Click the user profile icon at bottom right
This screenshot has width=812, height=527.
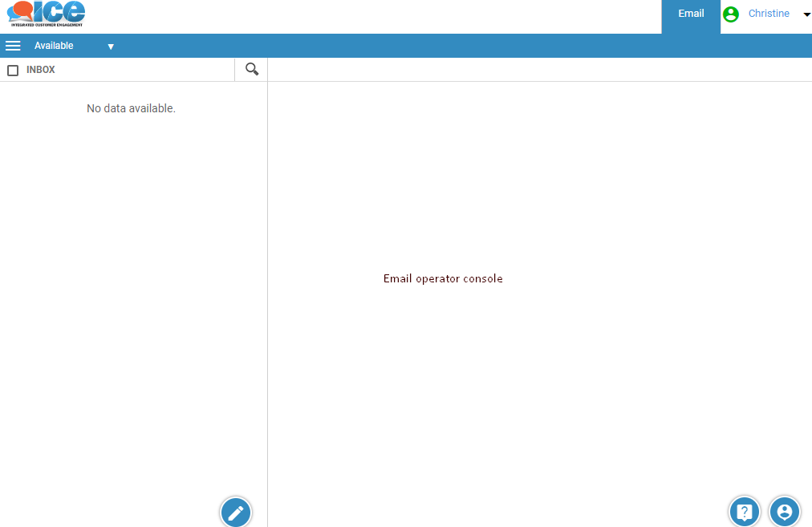[784, 511]
